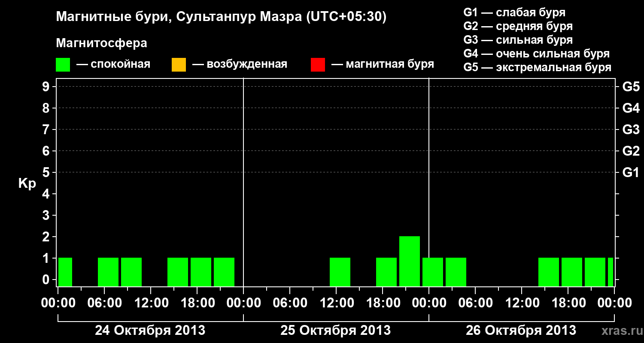Click the right-axis 'G5' label
The width and height of the screenshot is (644, 343).
tap(631, 87)
